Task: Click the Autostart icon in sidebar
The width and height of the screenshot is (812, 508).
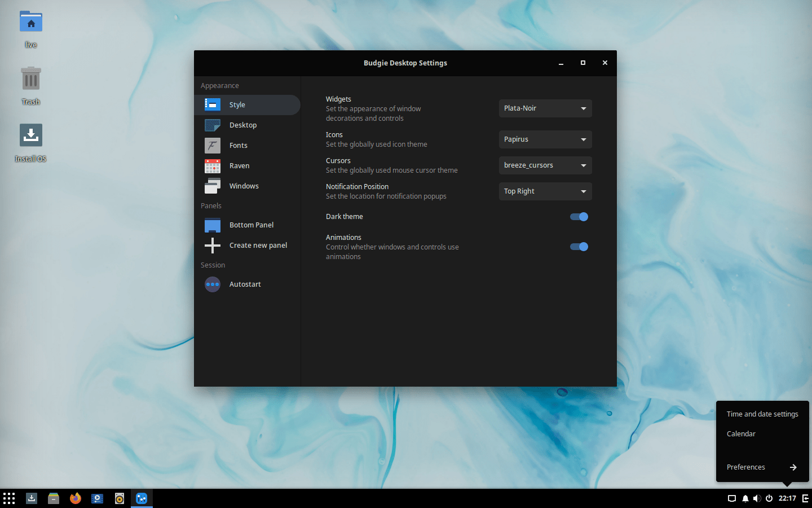Action: (213, 284)
